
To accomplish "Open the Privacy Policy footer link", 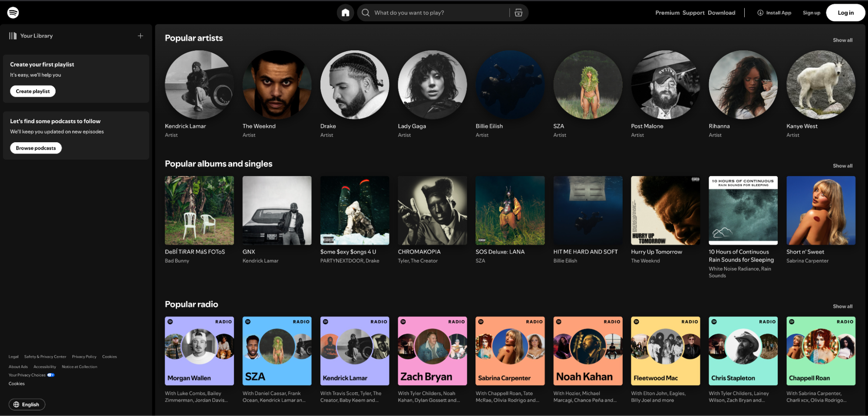I will point(84,357).
